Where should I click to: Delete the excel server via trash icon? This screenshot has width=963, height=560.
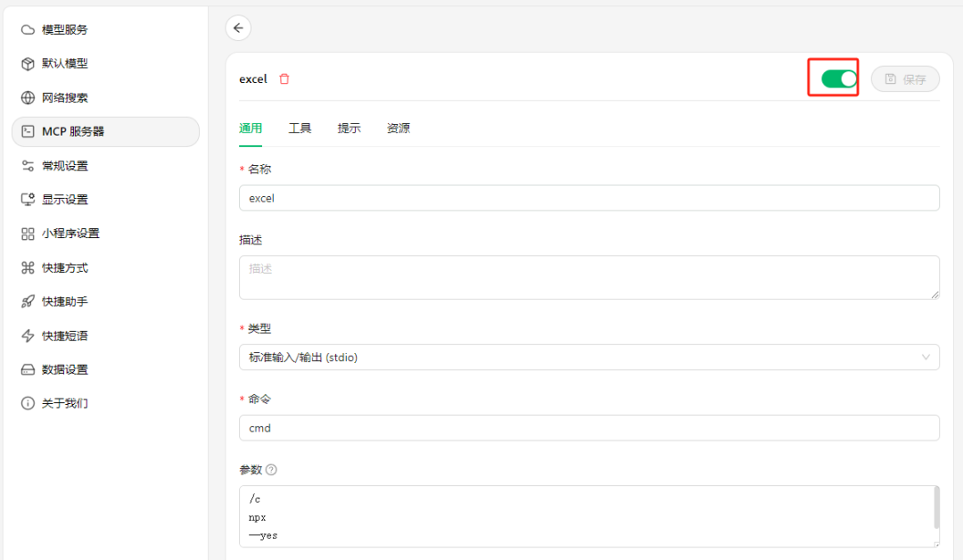click(284, 78)
